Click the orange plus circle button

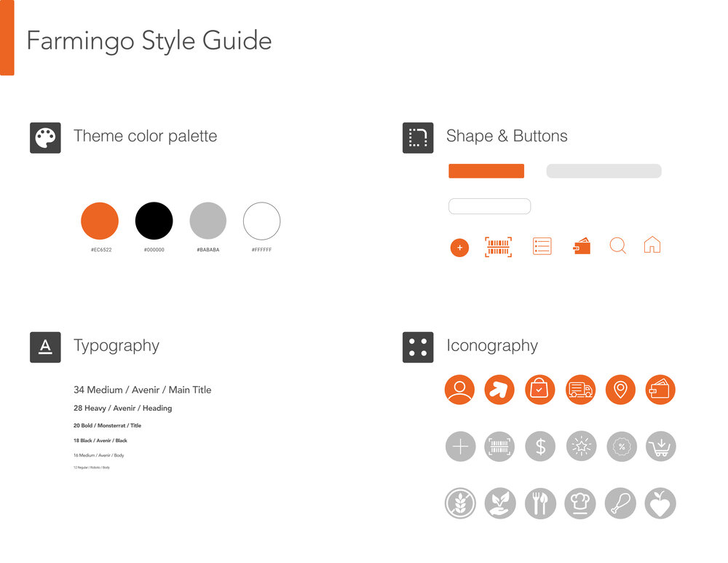[x=459, y=248]
